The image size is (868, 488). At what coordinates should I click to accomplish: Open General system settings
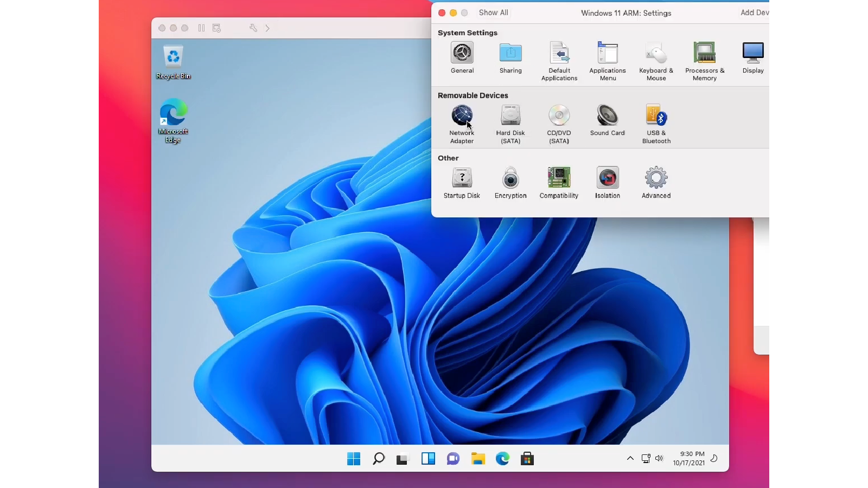tap(462, 57)
